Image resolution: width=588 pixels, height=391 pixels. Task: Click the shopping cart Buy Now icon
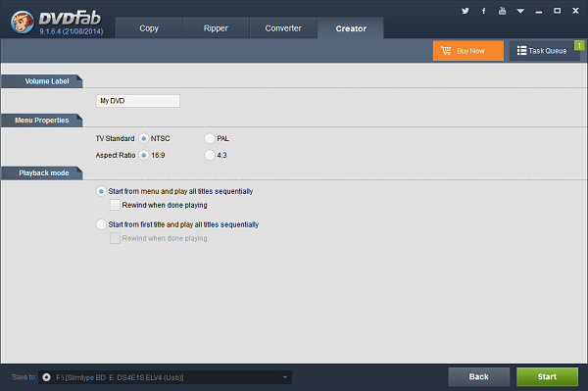[446, 50]
